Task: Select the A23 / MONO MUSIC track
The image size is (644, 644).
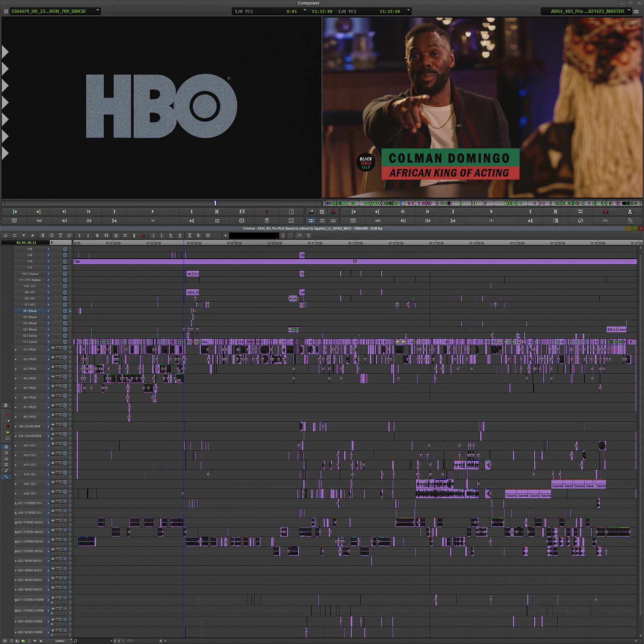Action: click(x=30, y=561)
